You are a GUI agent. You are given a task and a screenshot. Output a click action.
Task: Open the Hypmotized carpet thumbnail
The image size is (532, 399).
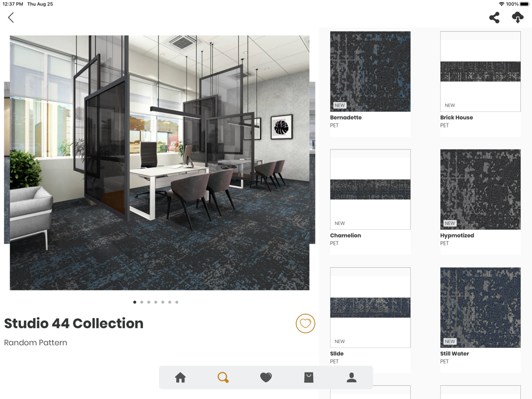pos(480,189)
